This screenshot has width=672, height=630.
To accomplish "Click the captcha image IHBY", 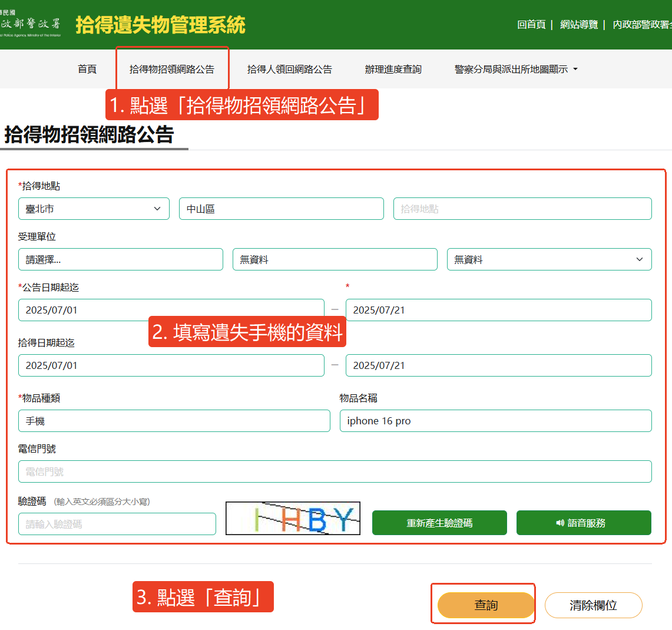I will click(293, 518).
